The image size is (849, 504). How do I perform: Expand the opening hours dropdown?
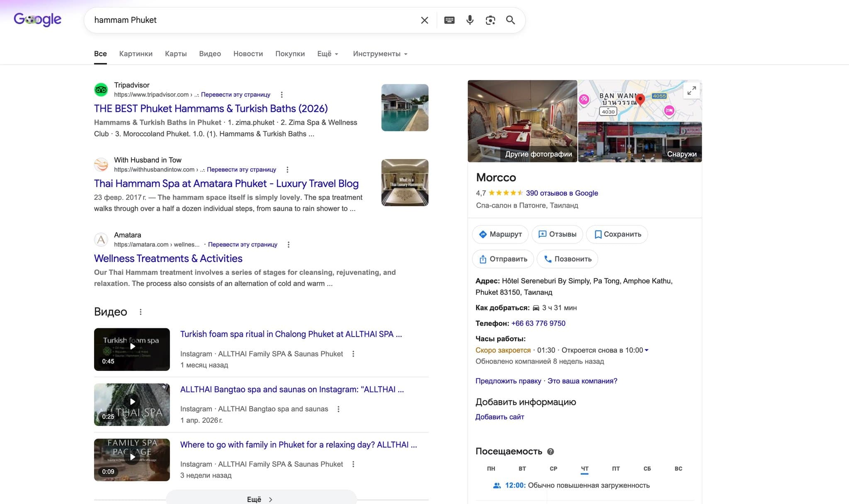(x=647, y=350)
